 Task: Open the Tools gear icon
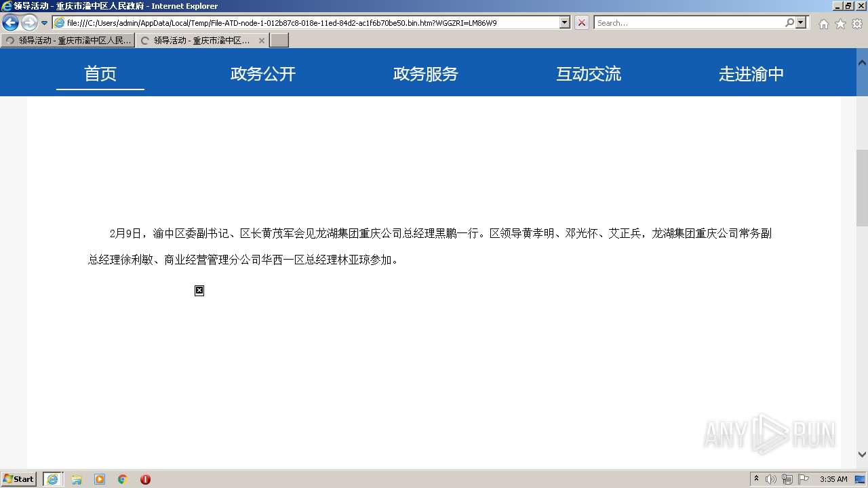pyautogui.click(x=856, y=24)
